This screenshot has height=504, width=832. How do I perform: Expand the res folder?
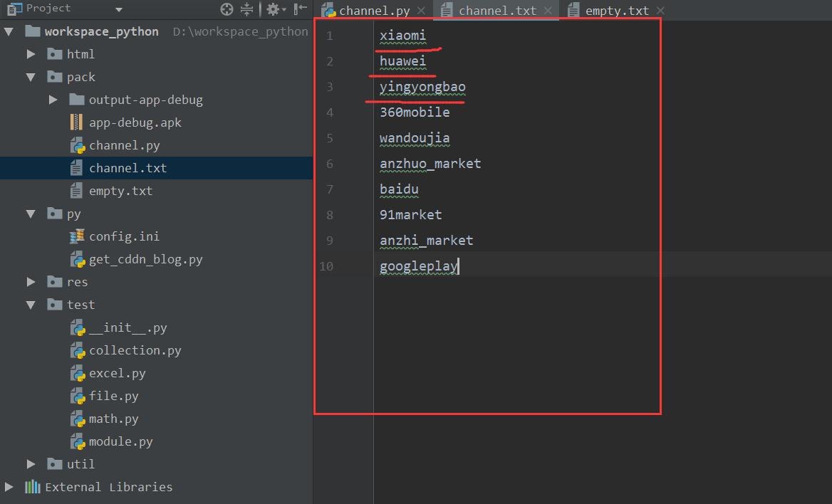[31, 282]
